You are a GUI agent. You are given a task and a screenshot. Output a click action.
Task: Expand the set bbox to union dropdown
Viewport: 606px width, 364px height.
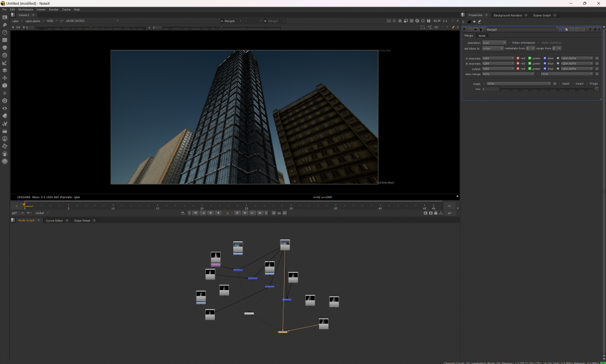(492, 48)
